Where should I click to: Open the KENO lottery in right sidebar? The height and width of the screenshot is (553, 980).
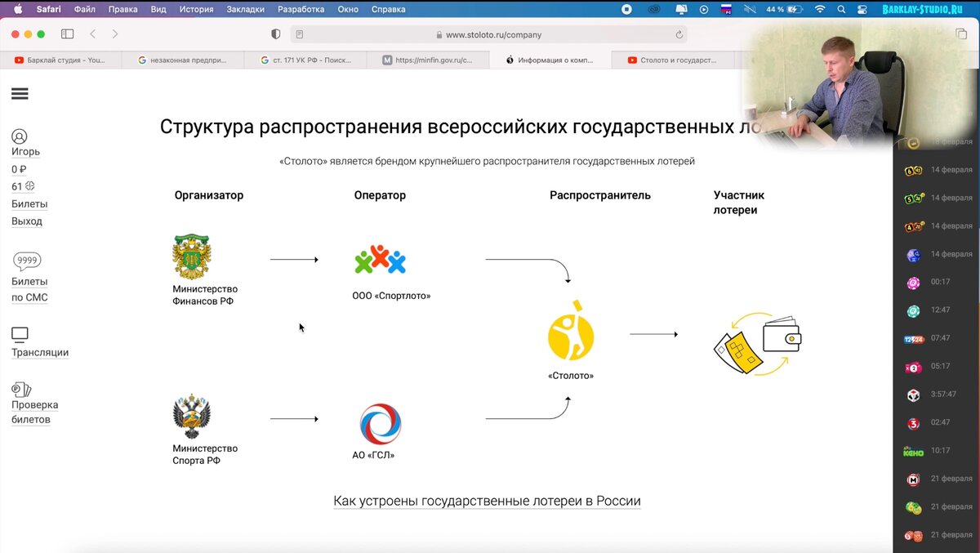click(913, 451)
